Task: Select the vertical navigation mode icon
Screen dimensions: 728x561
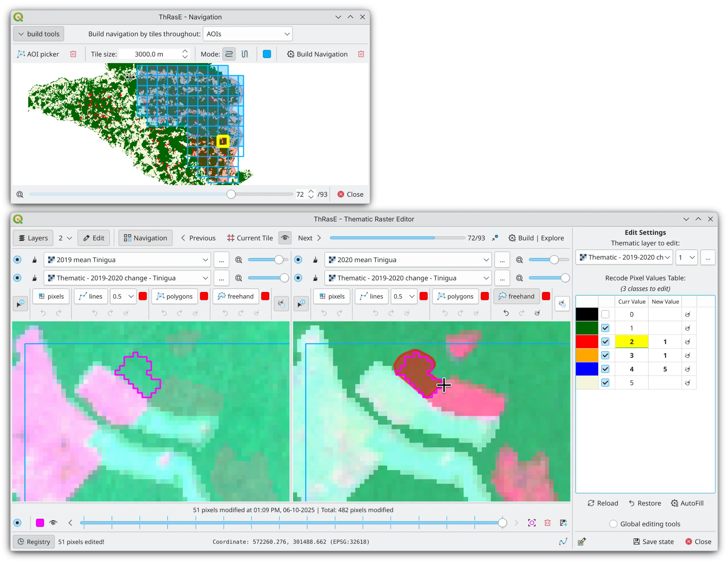Action: tap(245, 54)
